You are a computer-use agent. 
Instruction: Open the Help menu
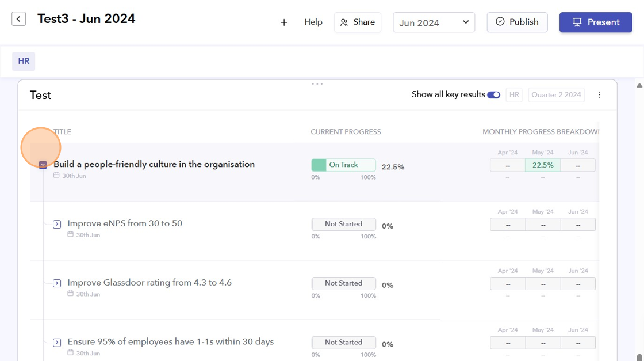coord(313,22)
